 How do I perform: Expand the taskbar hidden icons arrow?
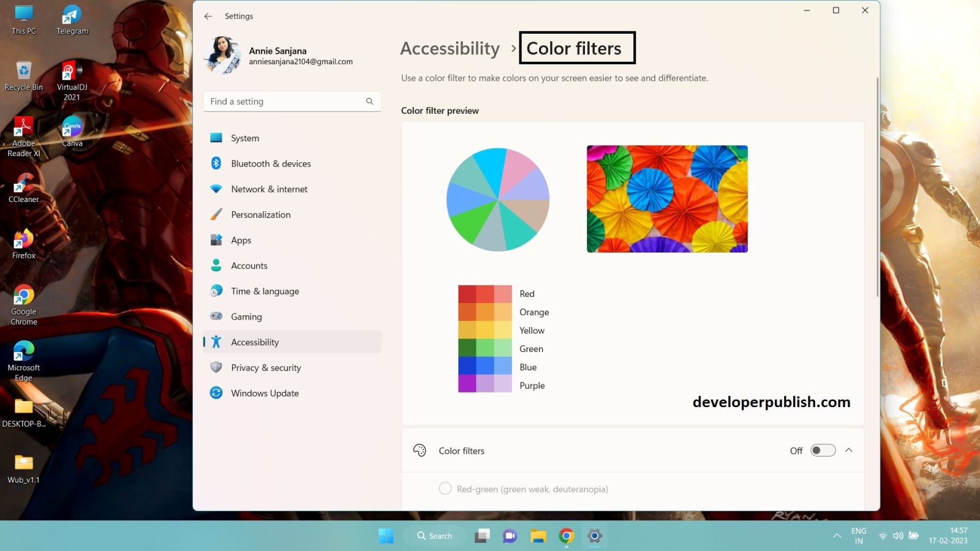(837, 535)
